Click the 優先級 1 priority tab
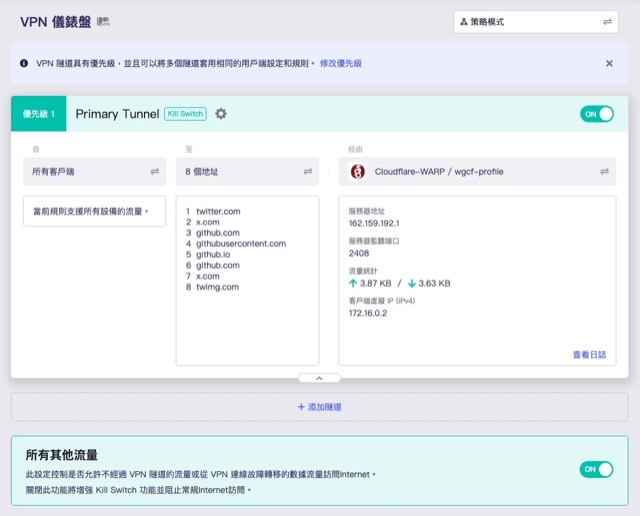 [38, 113]
